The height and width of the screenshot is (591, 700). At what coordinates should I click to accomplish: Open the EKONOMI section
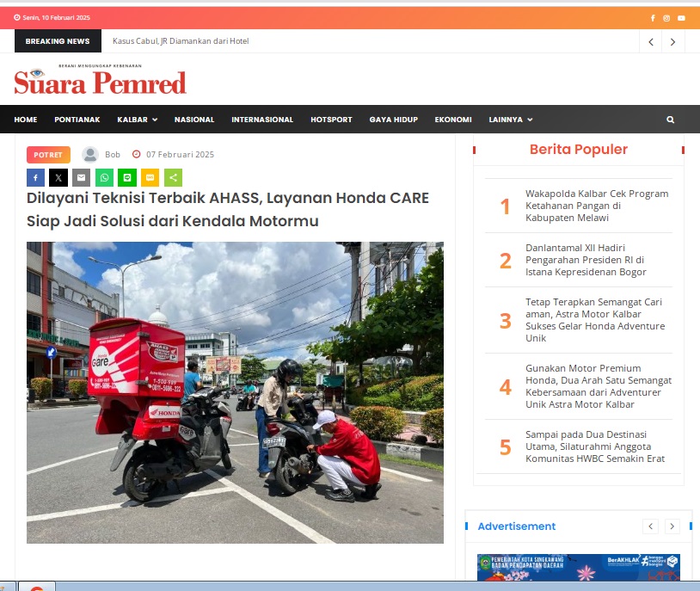click(453, 120)
